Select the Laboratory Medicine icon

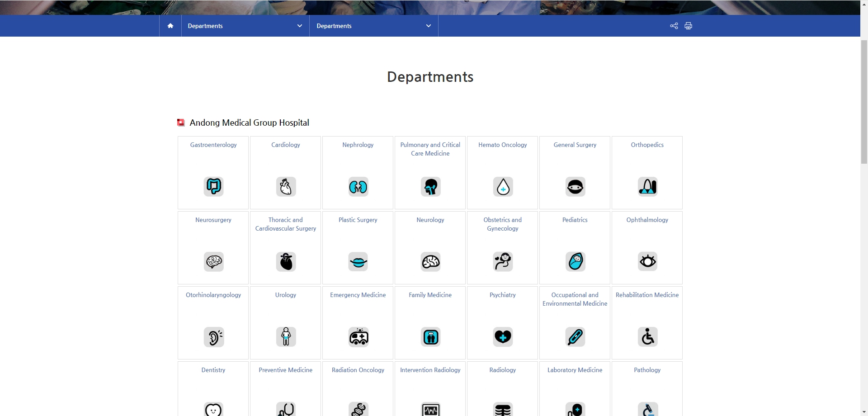coord(575,409)
